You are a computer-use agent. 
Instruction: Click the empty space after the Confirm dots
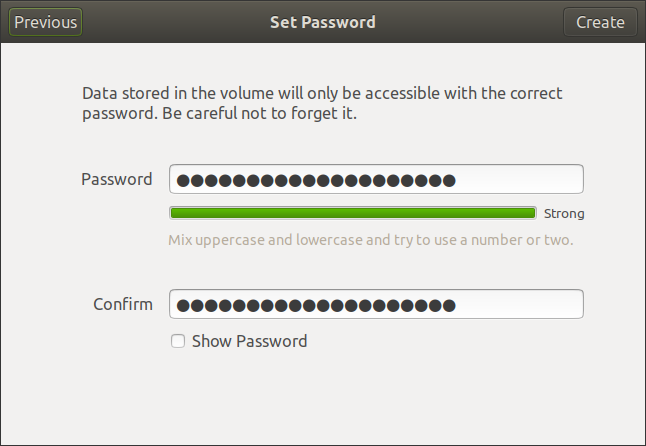(518, 304)
